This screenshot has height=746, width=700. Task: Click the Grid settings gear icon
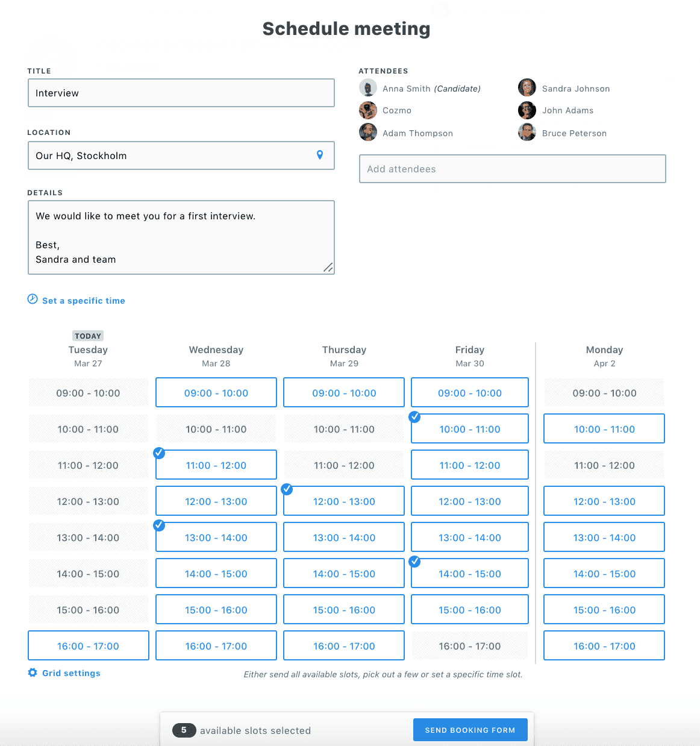[x=33, y=672]
